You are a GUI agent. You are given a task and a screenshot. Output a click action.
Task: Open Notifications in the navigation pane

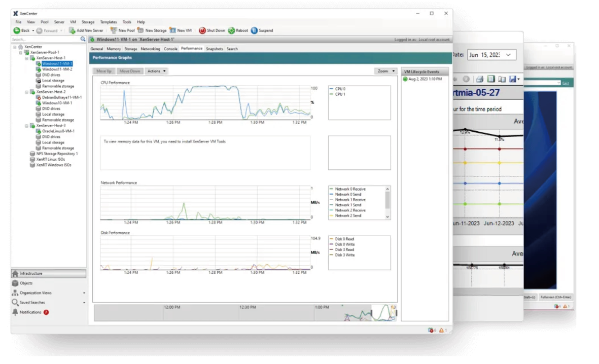click(x=30, y=312)
